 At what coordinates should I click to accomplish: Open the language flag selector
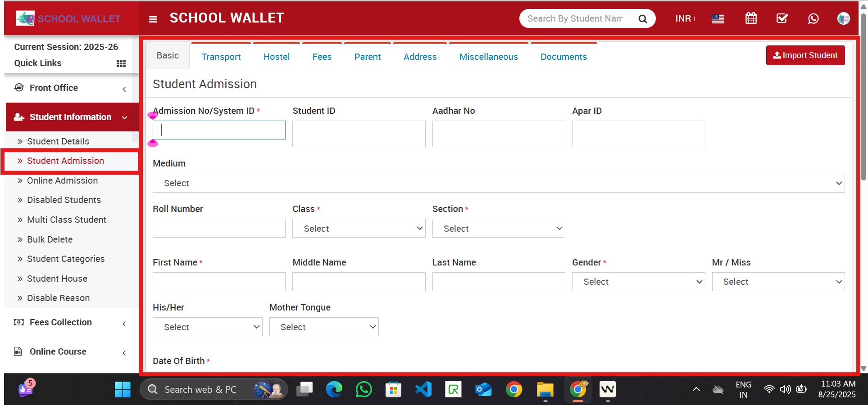[718, 19]
